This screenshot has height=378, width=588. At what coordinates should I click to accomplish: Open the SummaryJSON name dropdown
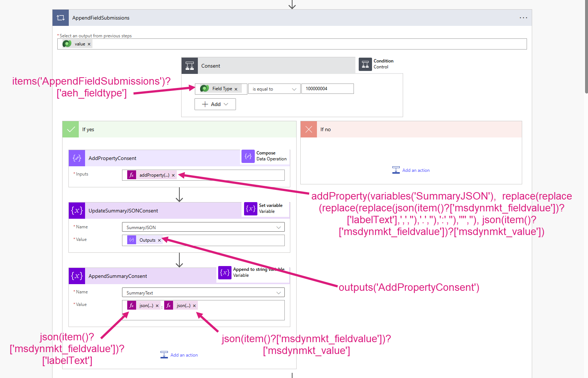pyautogui.click(x=203, y=227)
